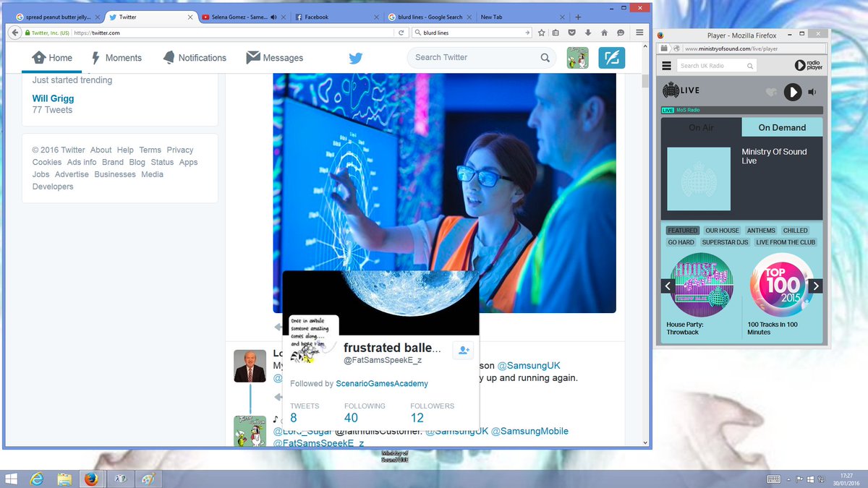Screen dimensions: 868x488
Task: Open Internet Explorer from the taskbar
Action: [x=36, y=479]
